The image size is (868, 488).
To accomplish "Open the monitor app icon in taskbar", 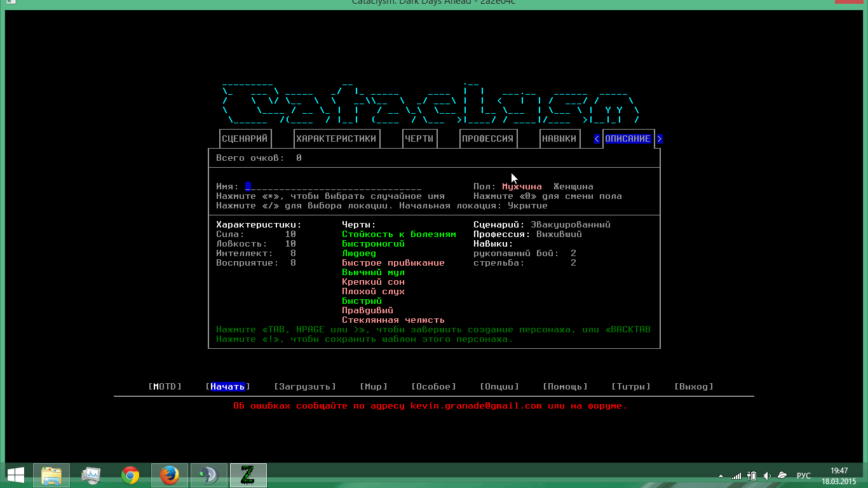I will pos(91,475).
